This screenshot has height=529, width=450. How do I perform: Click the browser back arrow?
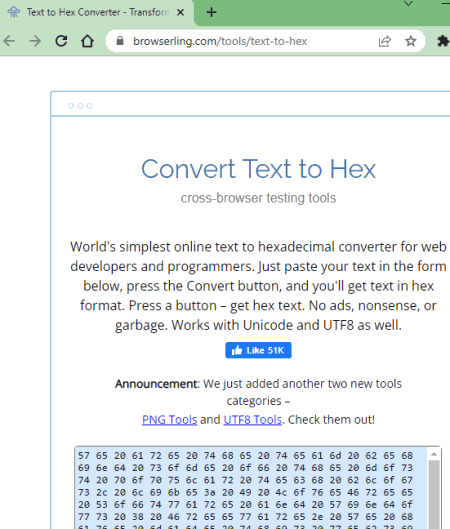[x=9, y=41]
